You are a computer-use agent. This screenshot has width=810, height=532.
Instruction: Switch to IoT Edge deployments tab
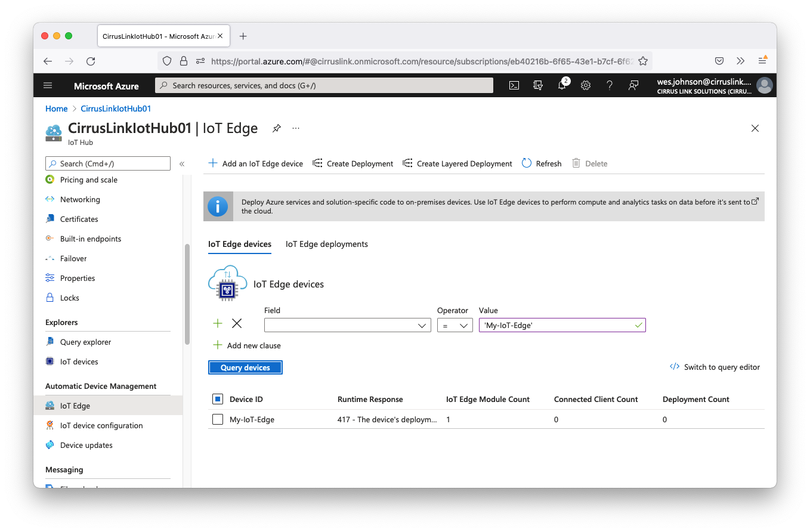(x=326, y=244)
